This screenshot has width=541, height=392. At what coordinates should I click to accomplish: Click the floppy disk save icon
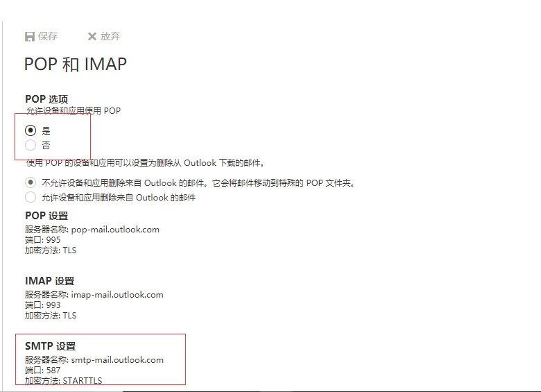point(30,37)
